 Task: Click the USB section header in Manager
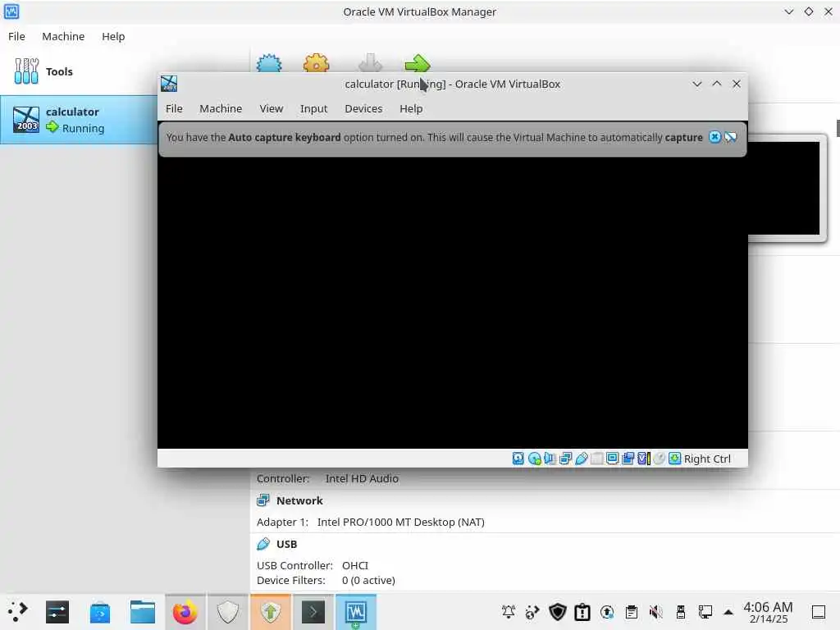point(286,544)
